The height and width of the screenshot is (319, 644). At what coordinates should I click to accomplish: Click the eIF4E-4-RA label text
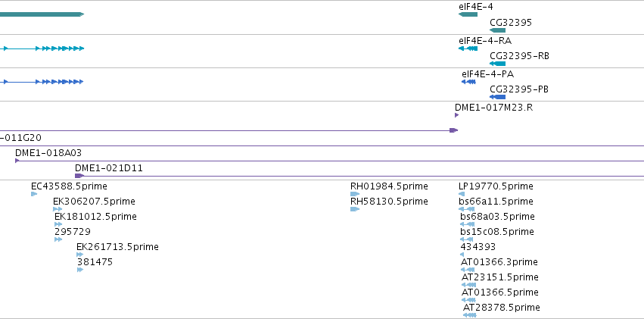[x=485, y=41]
